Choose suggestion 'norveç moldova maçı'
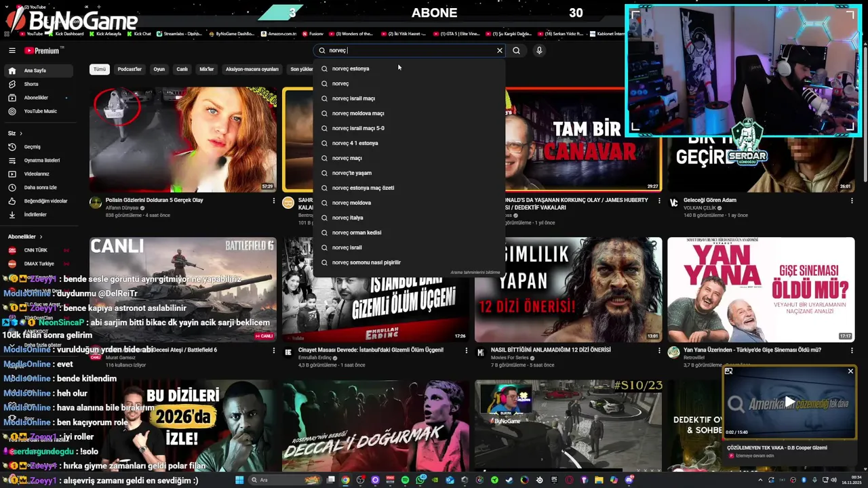This screenshot has width=868, height=488. tap(409, 113)
